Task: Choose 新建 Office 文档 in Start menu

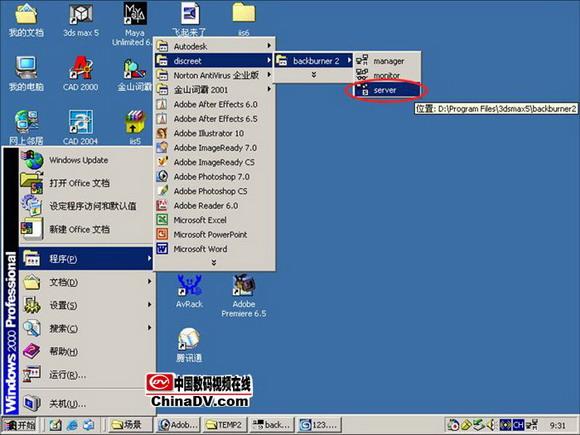Action: pyautogui.click(x=86, y=229)
